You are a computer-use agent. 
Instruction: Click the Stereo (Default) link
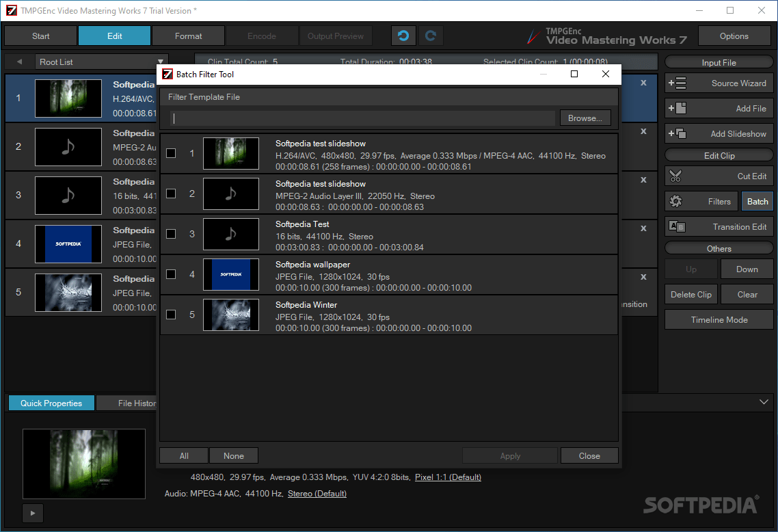click(x=317, y=493)
